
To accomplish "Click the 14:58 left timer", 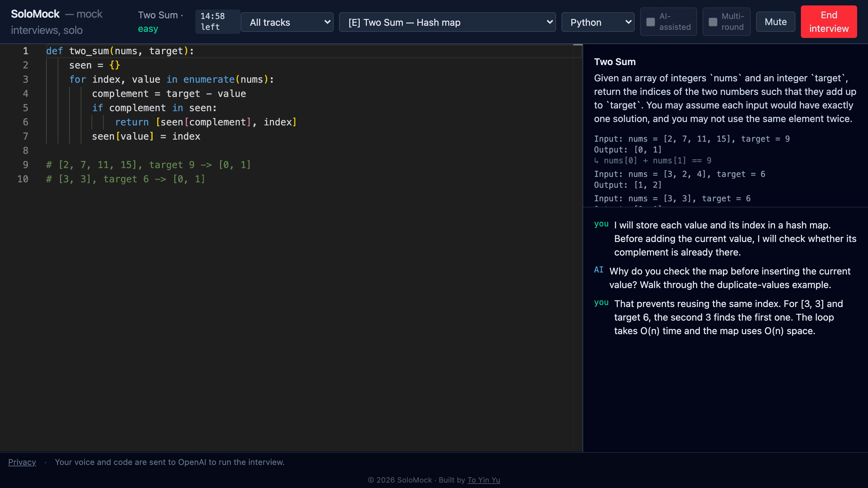I will [218, 22].
